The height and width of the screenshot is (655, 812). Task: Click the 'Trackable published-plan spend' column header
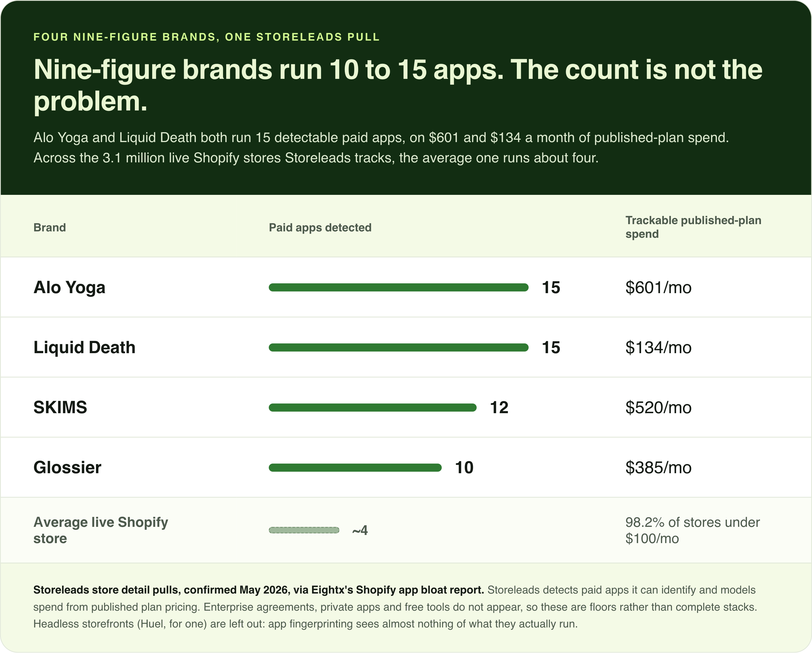pos(693,227)
